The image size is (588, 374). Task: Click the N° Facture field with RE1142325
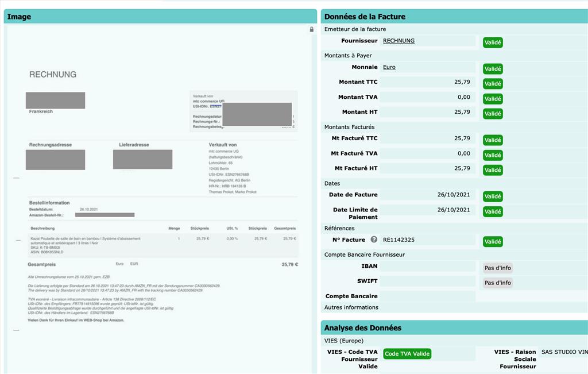(x=427, y=240)
